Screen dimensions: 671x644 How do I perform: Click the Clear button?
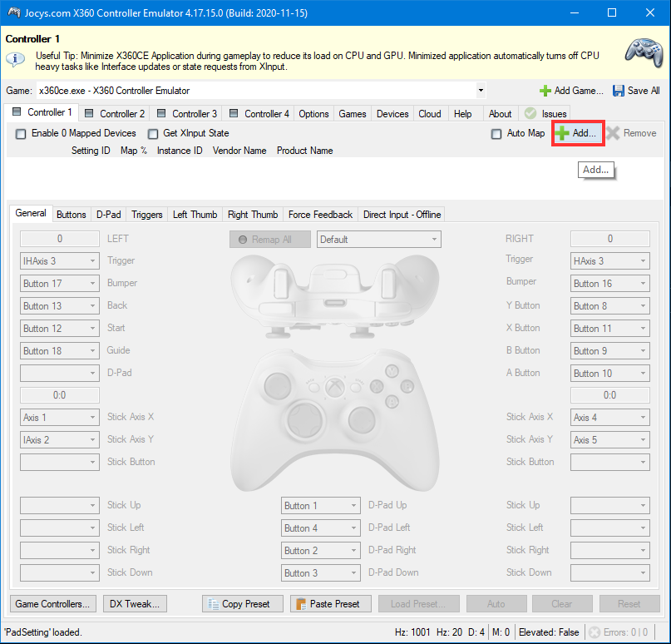click(562, 604)
